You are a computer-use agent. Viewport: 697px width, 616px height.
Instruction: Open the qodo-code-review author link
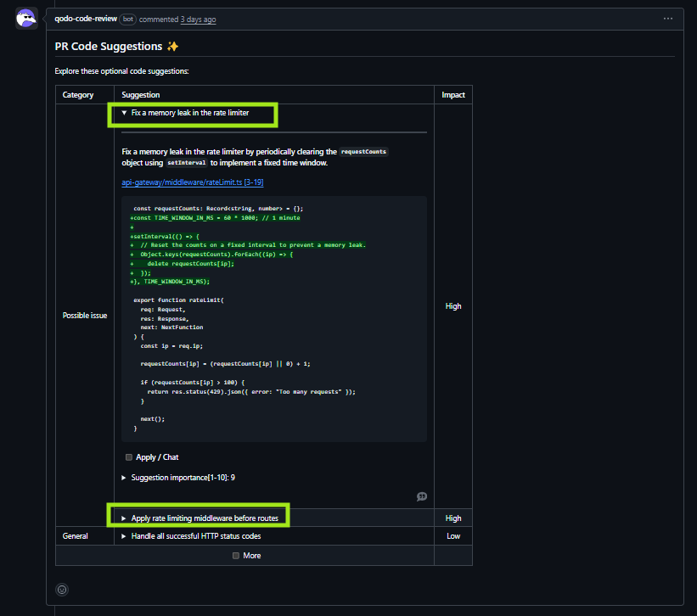tap(86, 19)
